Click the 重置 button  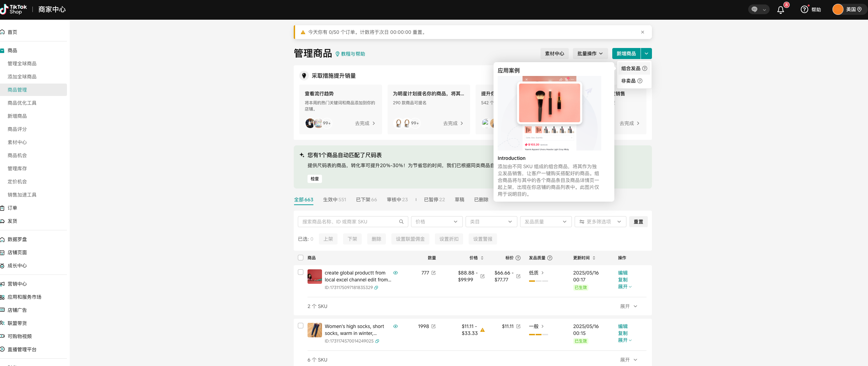point(638,222)
